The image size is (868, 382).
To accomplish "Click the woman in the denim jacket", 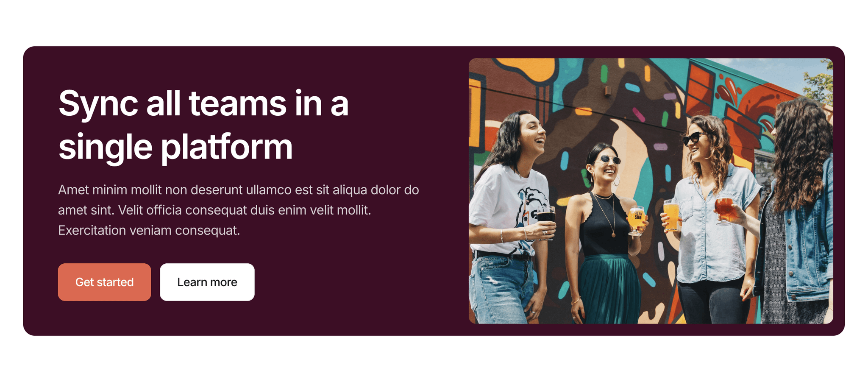I will tap(797, 212).
